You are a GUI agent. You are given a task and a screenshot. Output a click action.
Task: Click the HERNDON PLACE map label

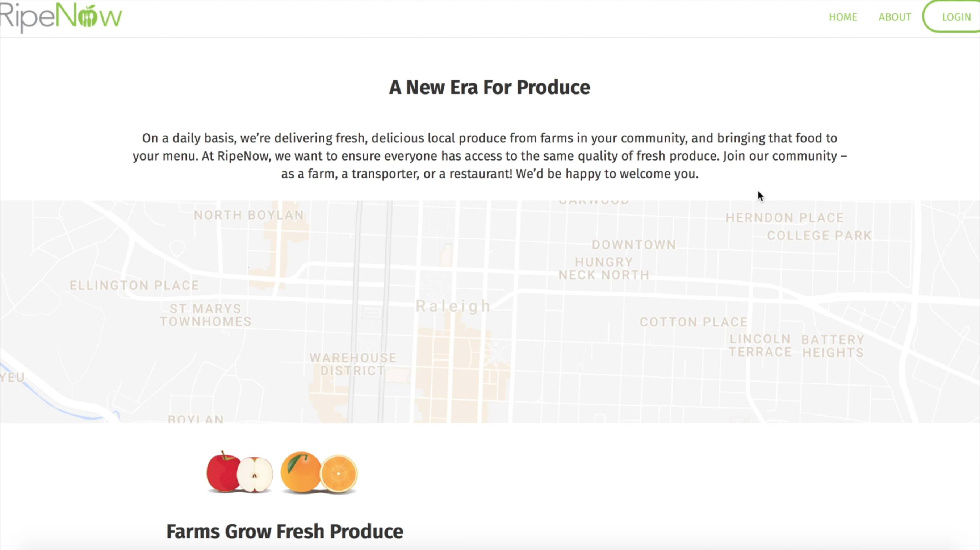784,218
